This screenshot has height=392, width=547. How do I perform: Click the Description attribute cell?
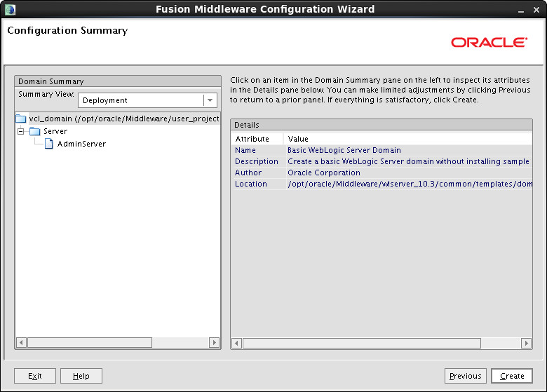pyautogui.click(x=258, y=161)
